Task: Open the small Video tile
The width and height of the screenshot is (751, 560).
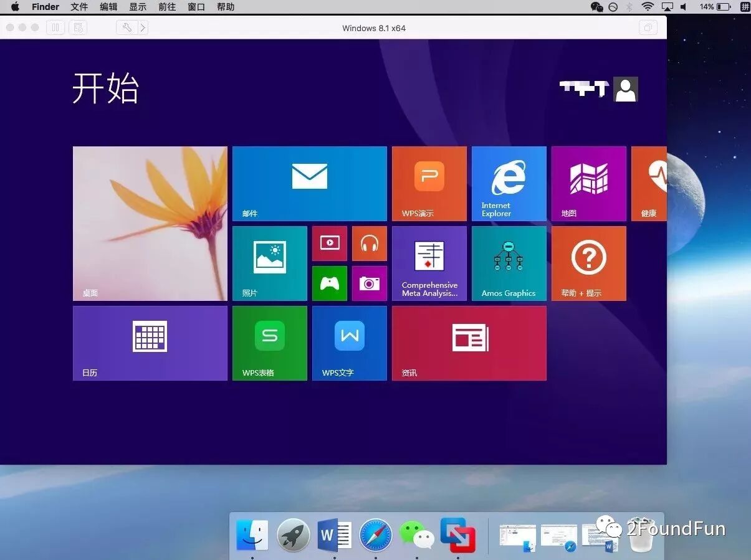Action: (330, 244)
